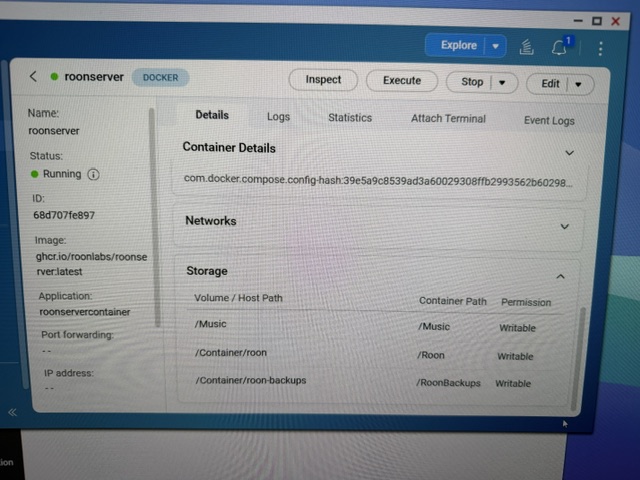The height and width of the screenshot is (480, 640).
Task: Maximize the window
Action: click(596, 20)
